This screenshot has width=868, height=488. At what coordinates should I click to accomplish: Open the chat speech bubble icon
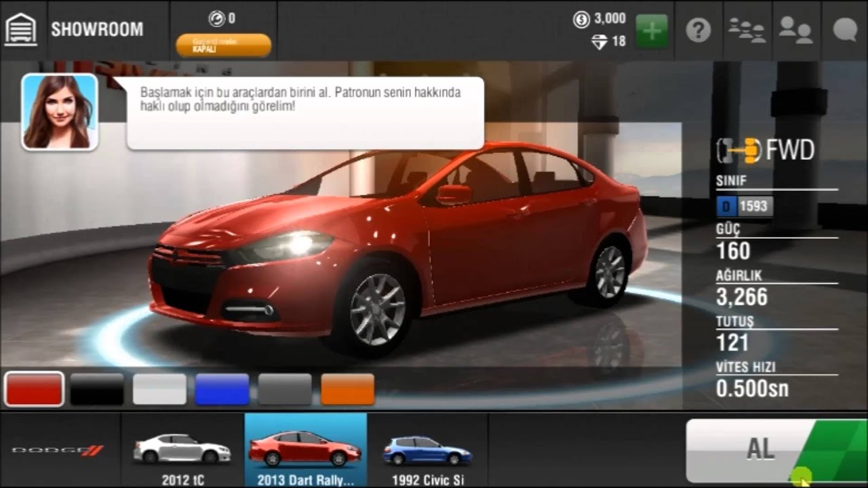tap(845, 30)
